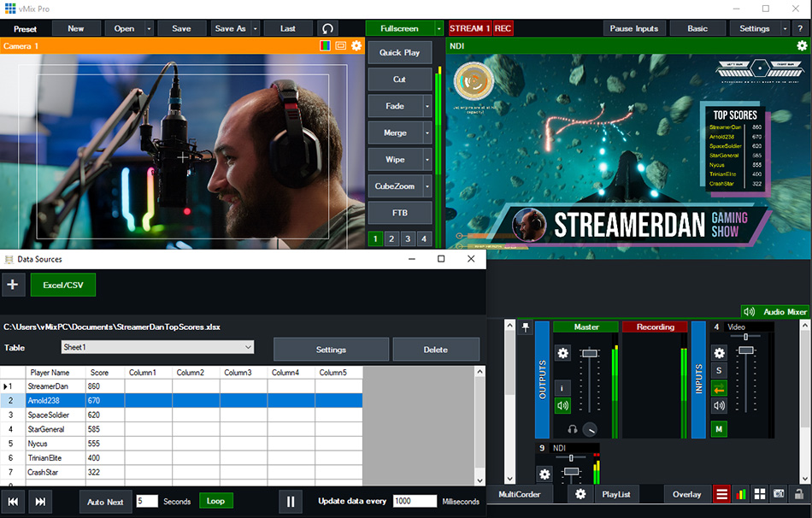Click the MultiCorder button
Image resolution: width=812 pixels, height=518 pixels.
point(520,494)
